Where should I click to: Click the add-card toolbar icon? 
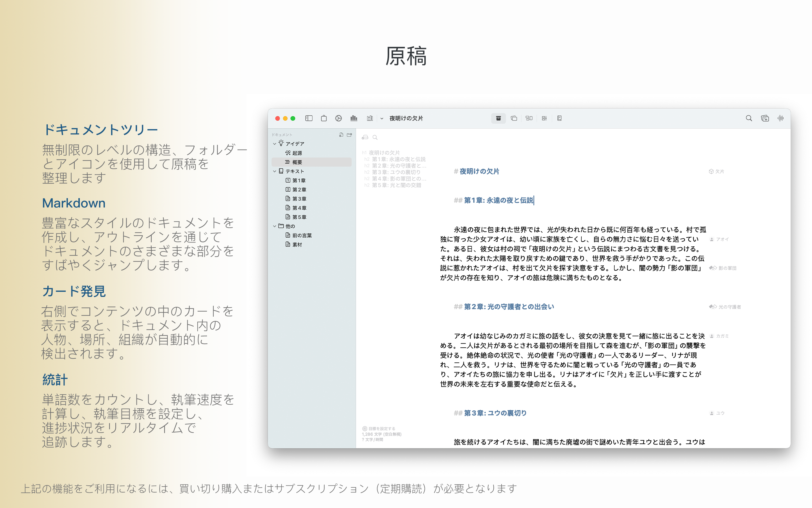pos(765,118)
